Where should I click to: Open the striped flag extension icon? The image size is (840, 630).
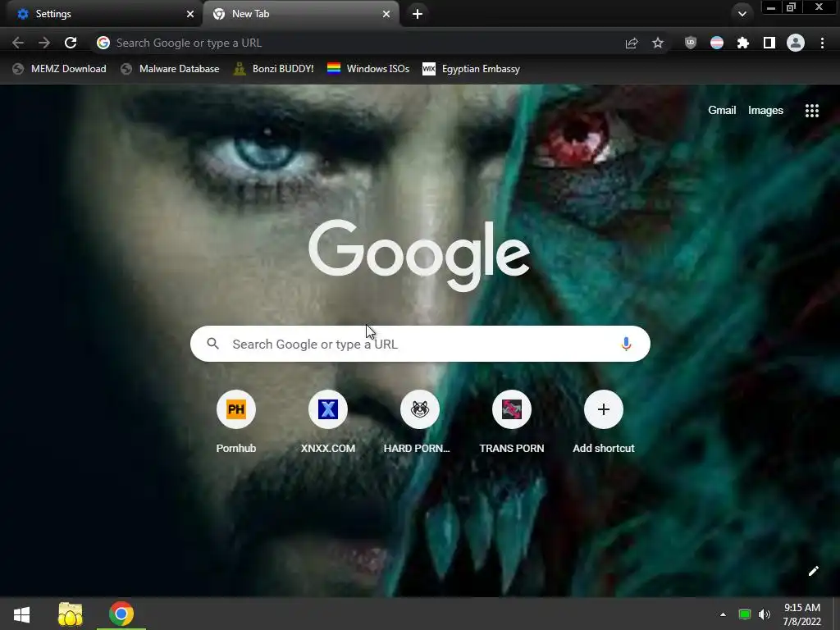(717, 43)
